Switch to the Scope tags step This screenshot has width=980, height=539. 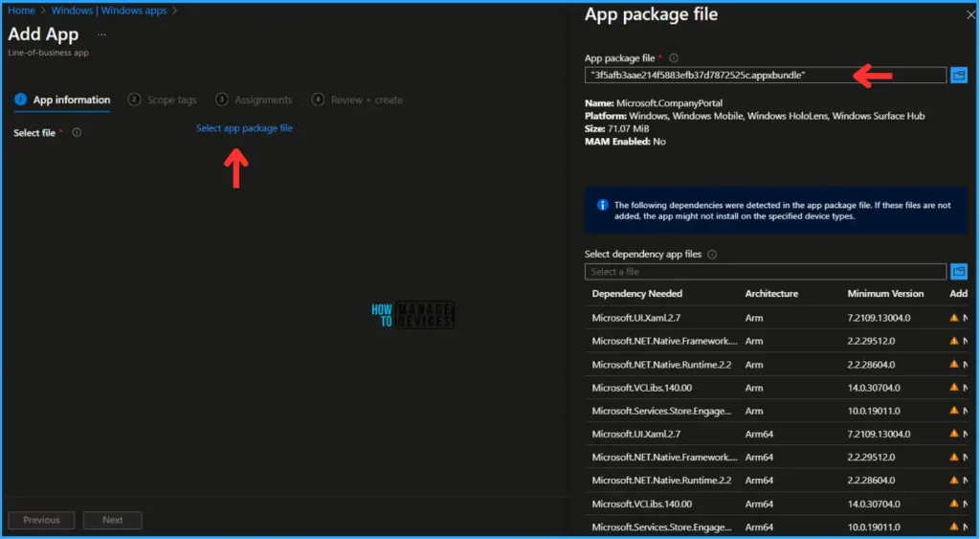[163, 101]
